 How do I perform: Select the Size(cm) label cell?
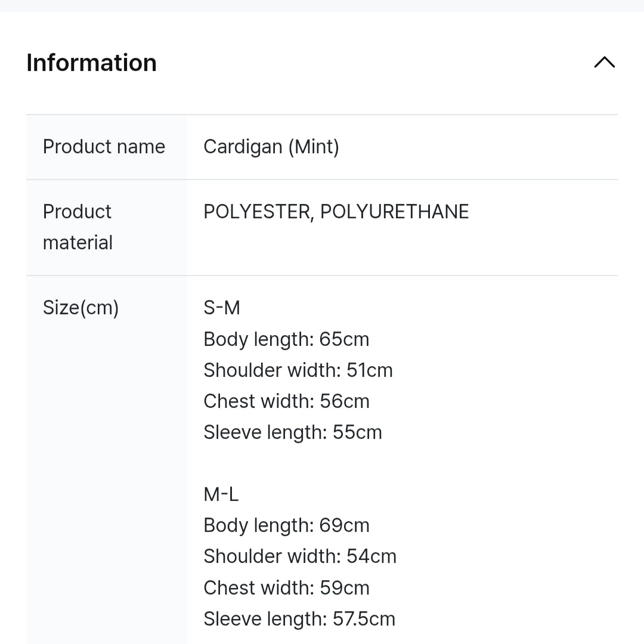[80, 308]
